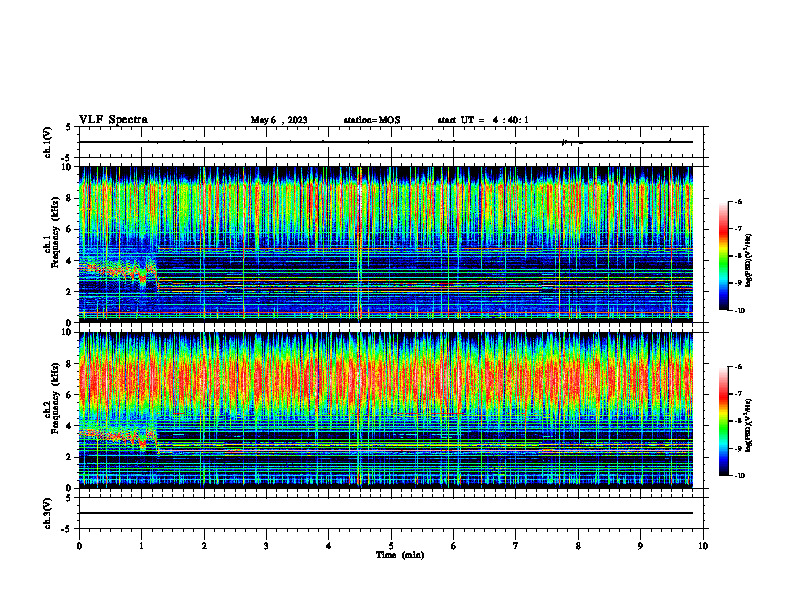
Task: Click the ch.2 spectrogram color bar
Action: click(723, 421)
